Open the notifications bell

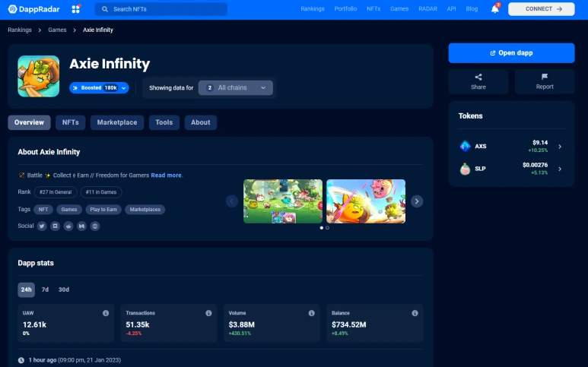tap(495, 9)
